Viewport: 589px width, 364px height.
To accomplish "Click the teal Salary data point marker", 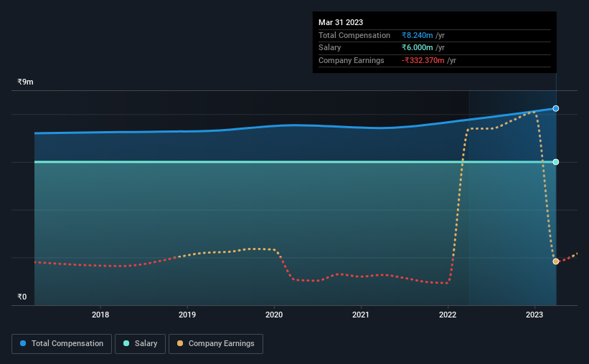I will click(555, 162).
